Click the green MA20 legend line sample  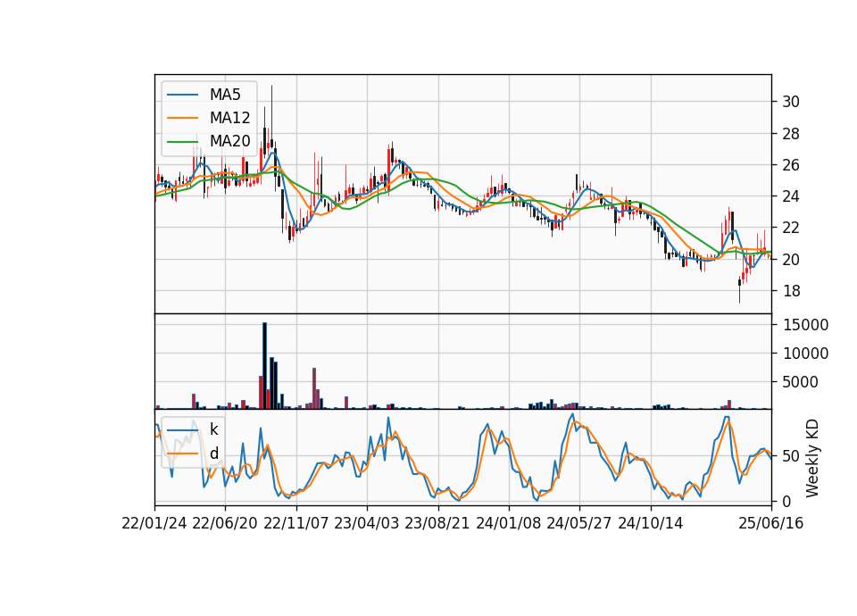(182, 141)
